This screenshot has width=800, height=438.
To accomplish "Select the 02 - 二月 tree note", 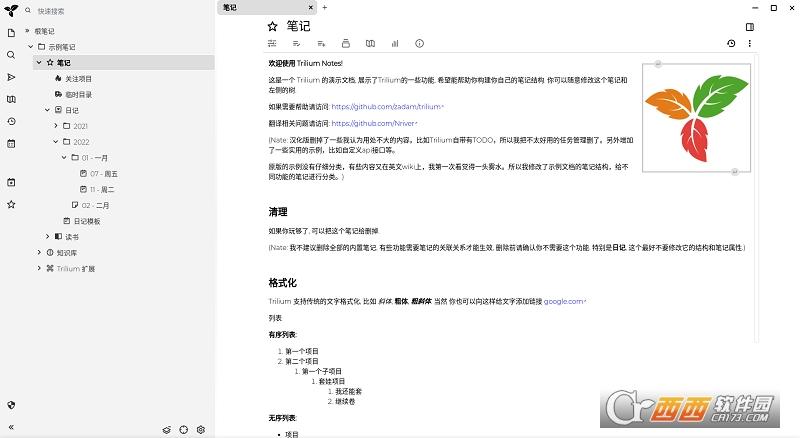I will (95, 205).
